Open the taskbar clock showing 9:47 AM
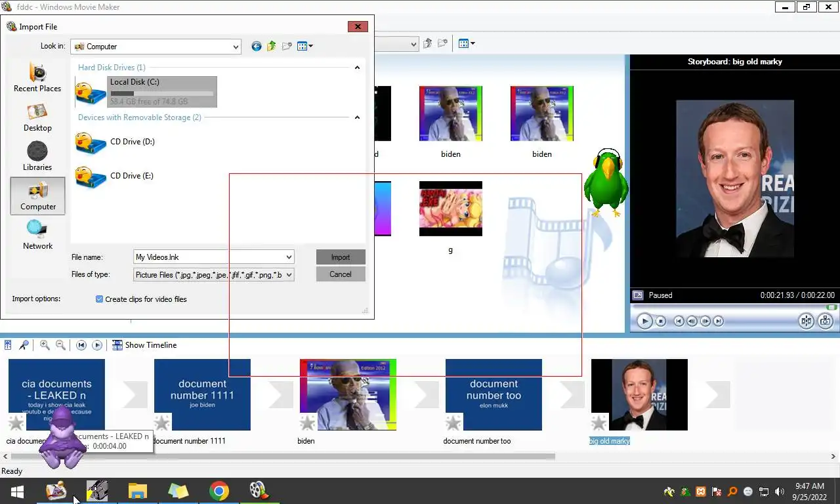Image resolution: width=840 pixels, height=504 pixels. [x=809, y=492]
